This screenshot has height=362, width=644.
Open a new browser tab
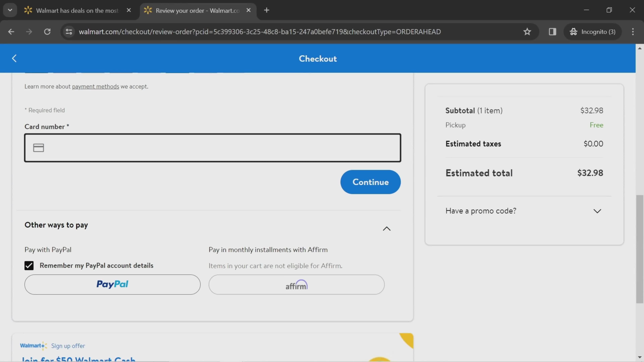pos(266,10)
